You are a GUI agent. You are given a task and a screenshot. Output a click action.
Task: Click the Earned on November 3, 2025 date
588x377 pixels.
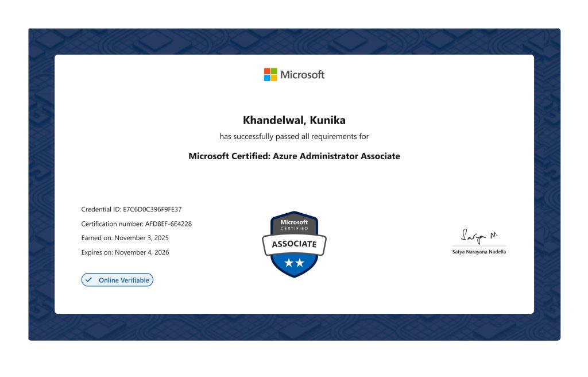coord(125,238)
